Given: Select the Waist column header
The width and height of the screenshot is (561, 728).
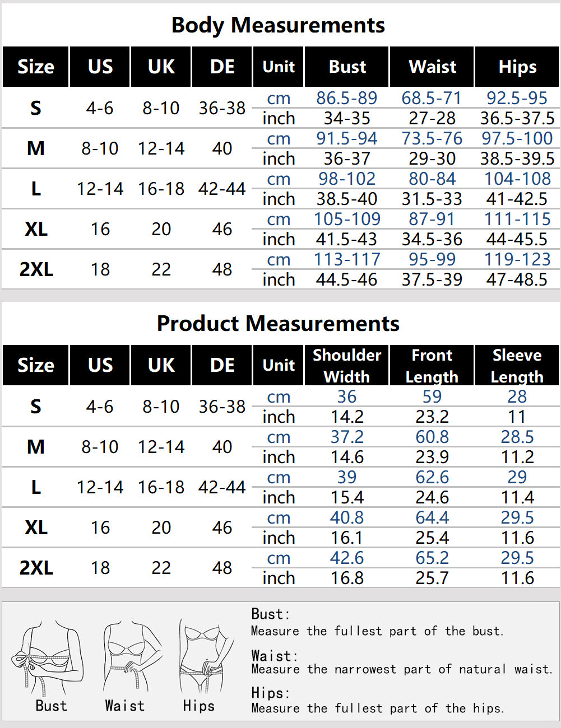Looking at the screenshot, I should [432, 67].
